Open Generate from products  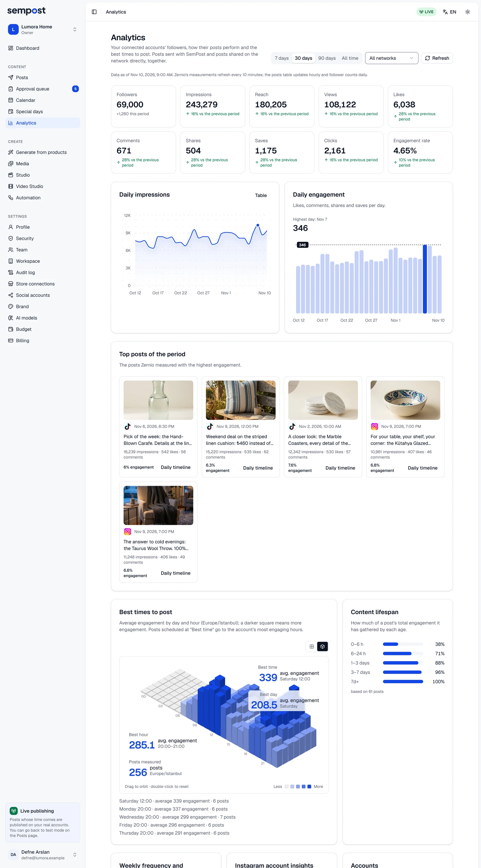click(x=43, y=152)
